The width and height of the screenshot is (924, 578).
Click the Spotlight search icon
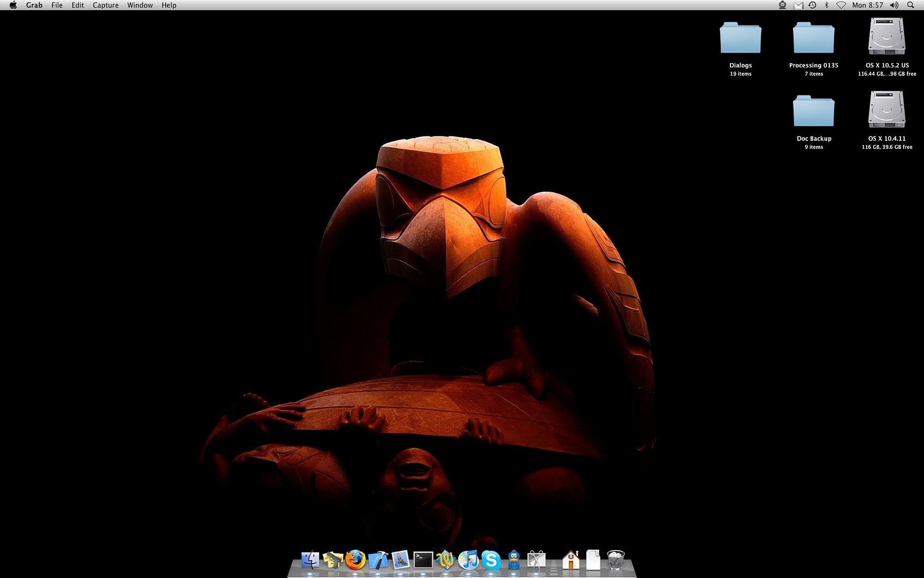click(911, 5)
